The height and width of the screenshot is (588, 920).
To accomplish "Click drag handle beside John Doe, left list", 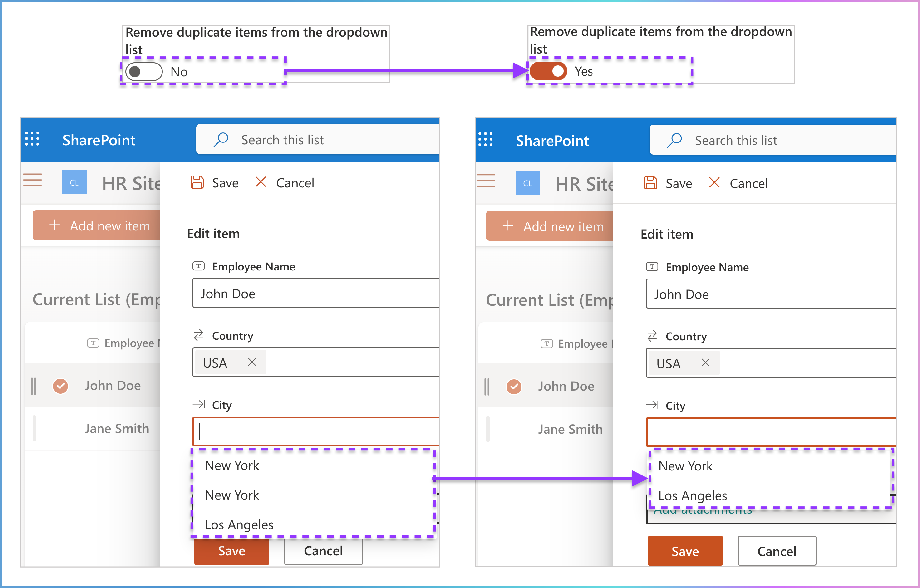I will (x=34, y=386).
